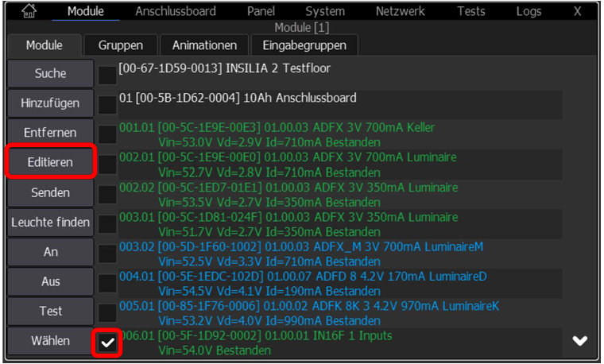Viewport: 604px width, 364px height.
Task: Check the INSILIA 2 Testfloor checkbox
Action: click(107, 75)
